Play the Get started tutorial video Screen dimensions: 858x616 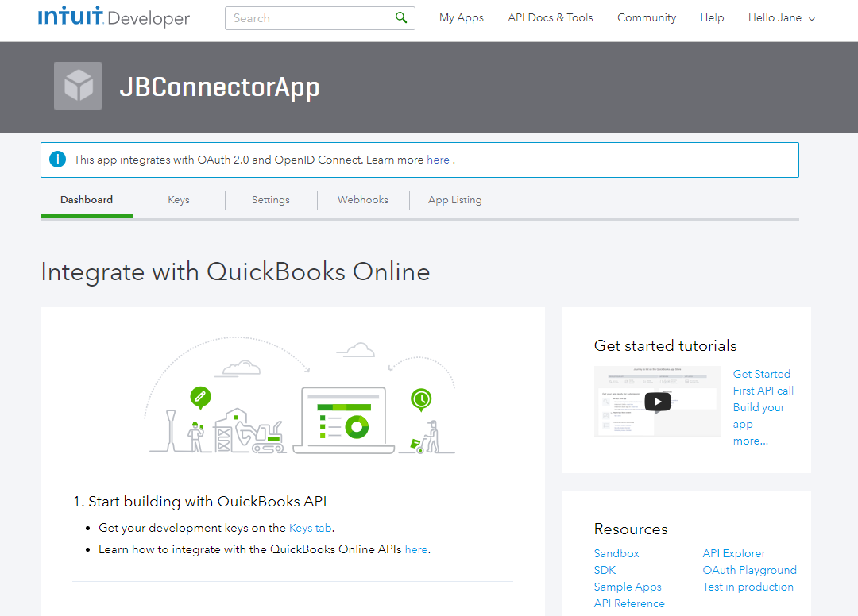(x=657, y=402)
